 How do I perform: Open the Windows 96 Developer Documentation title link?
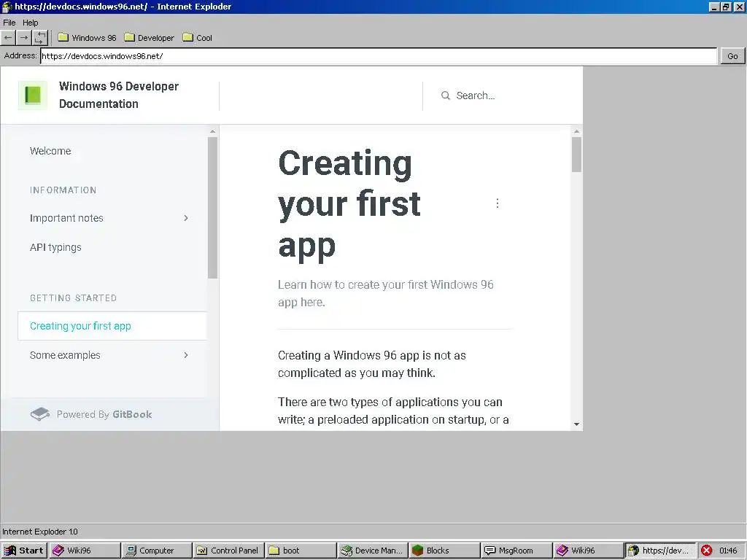pyautogui.click(x=119, y=95)
